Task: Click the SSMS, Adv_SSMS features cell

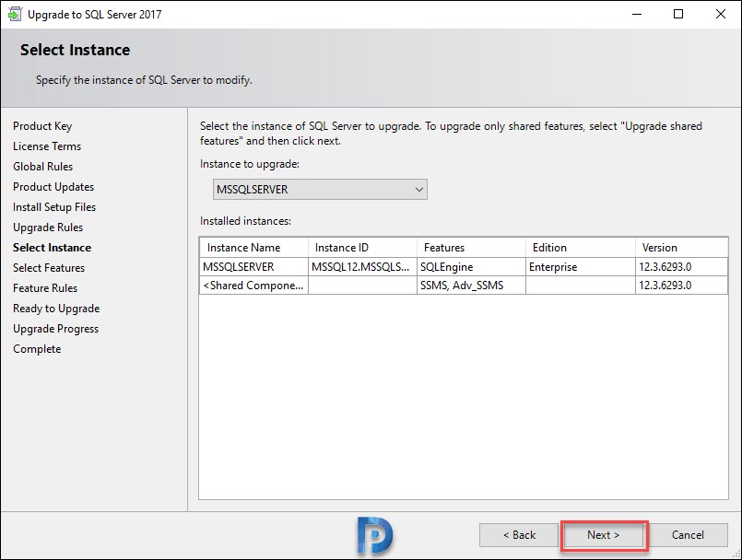Action: pyautogui.click(x=471, y=286)
